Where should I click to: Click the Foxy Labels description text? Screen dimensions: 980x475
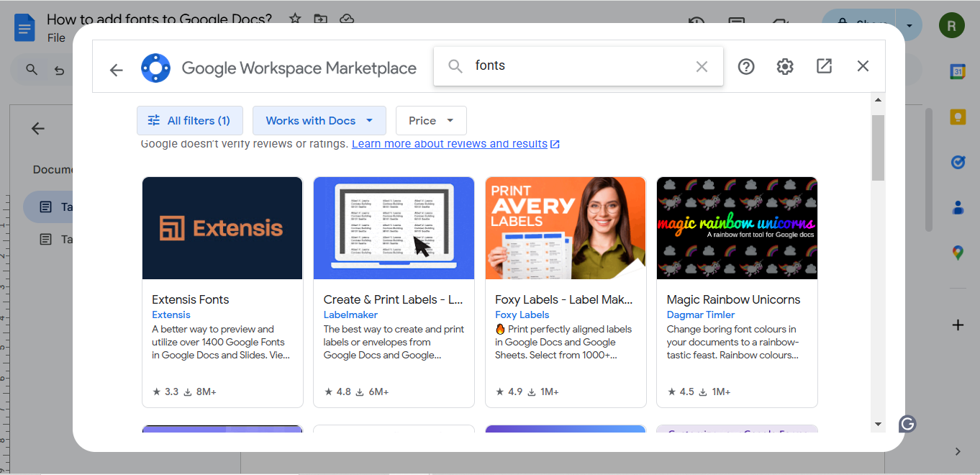(x=563, y=342)
